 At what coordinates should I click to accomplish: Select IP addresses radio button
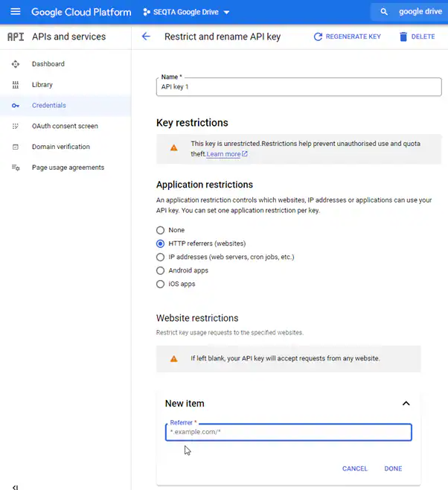pos(160,257)
